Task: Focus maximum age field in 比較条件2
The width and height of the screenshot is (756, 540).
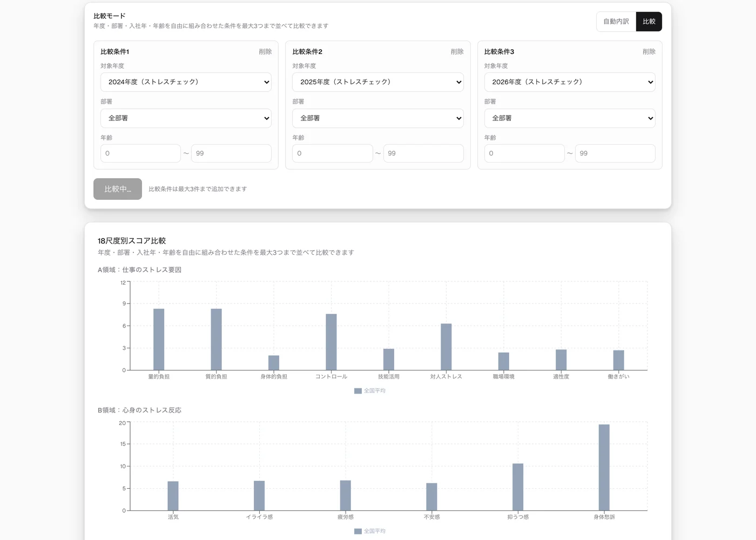Action: point(423,153)
